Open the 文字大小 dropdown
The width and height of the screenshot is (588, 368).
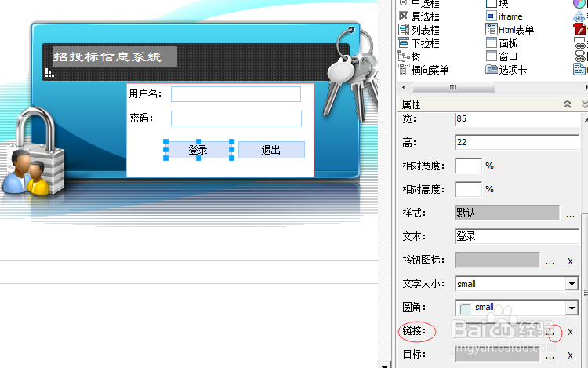pyautogui.click(x=572, y=283)
